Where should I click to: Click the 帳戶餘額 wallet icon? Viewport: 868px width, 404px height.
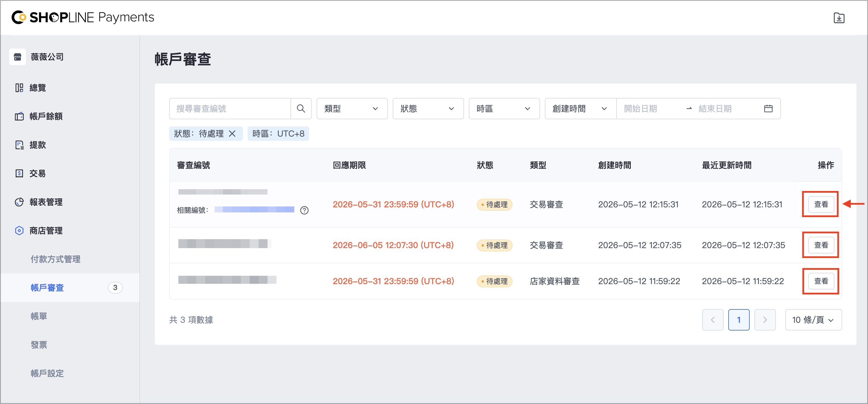(x=19, y=116)
